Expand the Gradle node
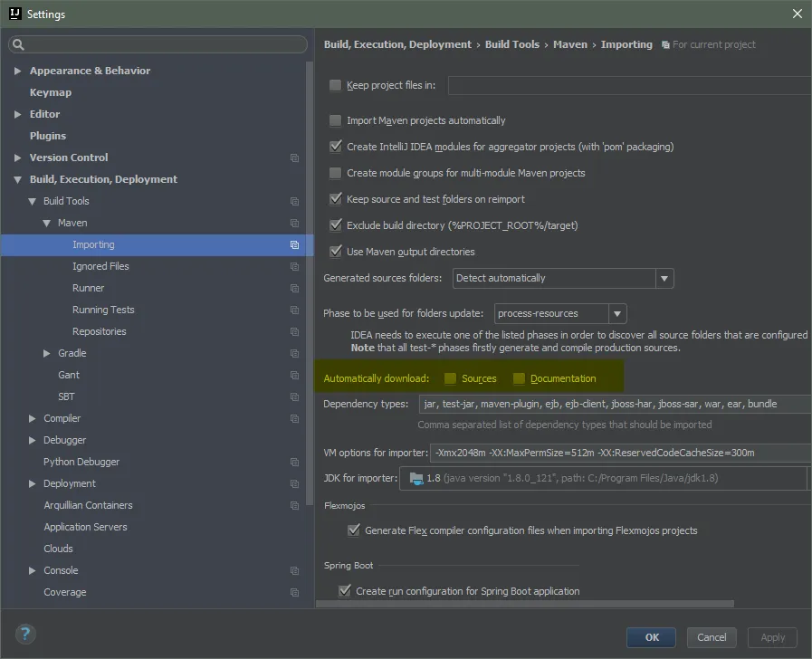Viewport: 812px width, 659px height. (x=46, y=354)
